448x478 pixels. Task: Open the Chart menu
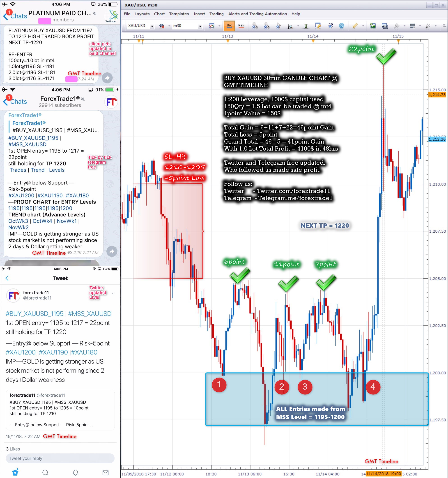pyautogui.click(x=159, y=14)
